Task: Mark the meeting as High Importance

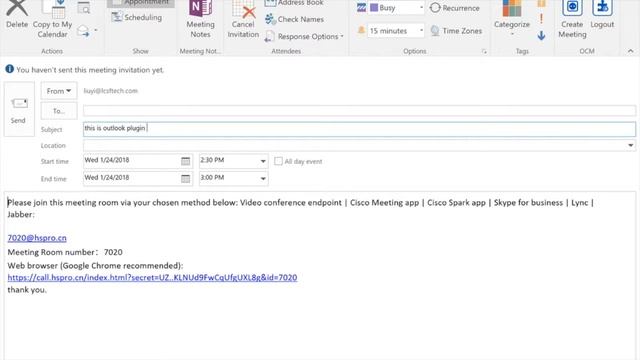Action: 541,18
